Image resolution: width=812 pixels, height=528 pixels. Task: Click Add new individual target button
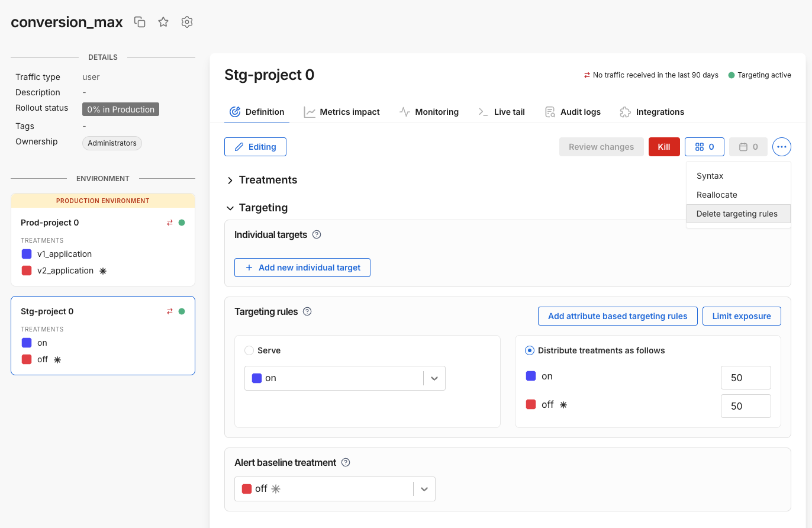[302, 268]
